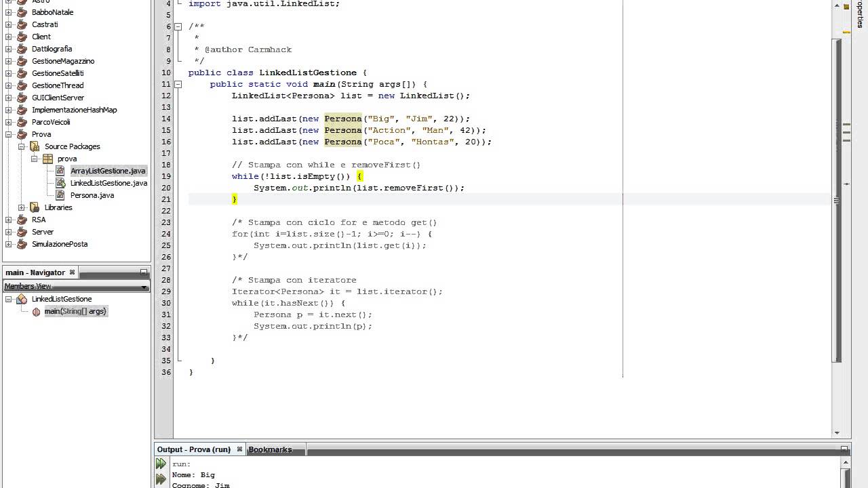Click the ParcoVeicoli project icon

[22, 122]
